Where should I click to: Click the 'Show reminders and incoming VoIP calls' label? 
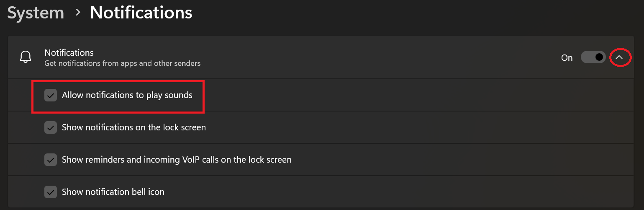pos(176,160)
